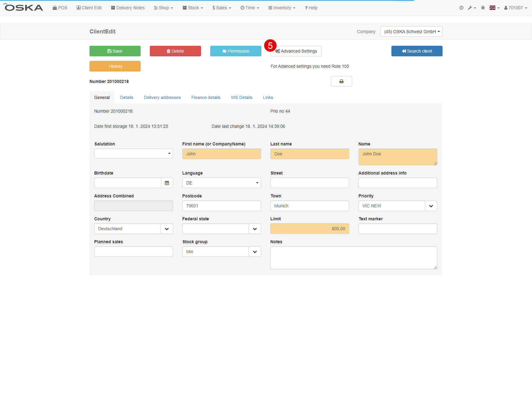532x393 pixels.
Task: Delete the client
Action: pos(175,51)
